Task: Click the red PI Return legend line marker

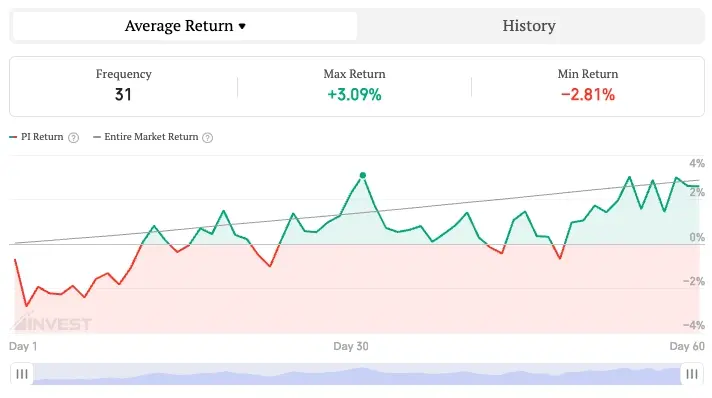Action: [13, 137]
